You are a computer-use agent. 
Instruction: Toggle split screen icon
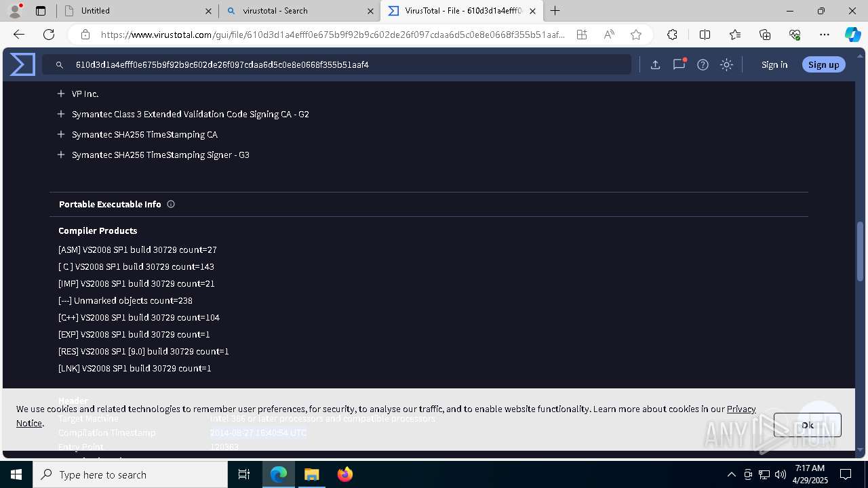705,35
